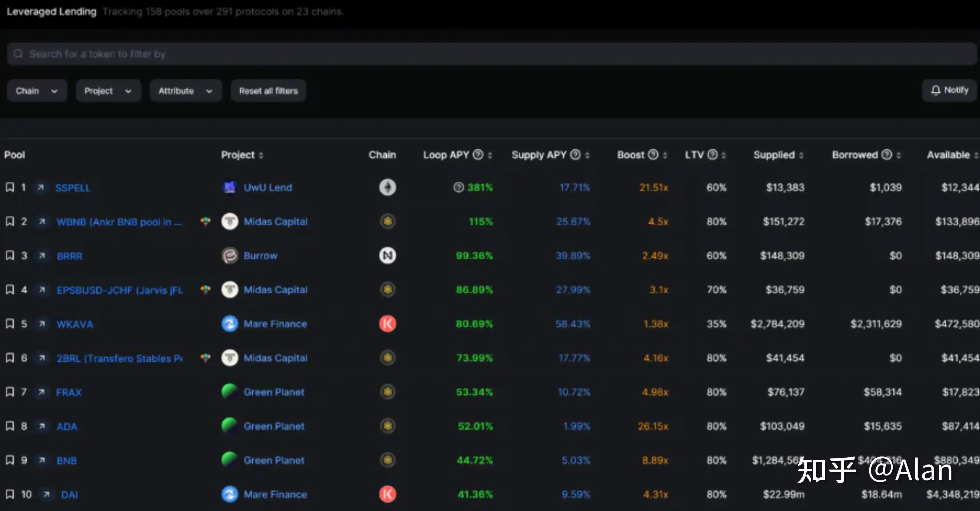Open external link arrow for 2BRL pool
Screen dimensions: 980x511
[x=42, y=358]
